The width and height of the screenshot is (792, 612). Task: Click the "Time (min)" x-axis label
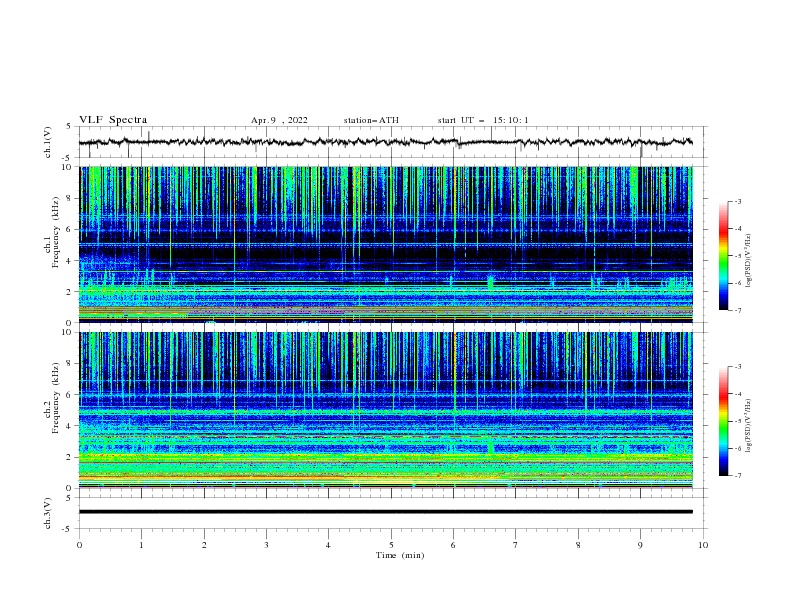[x=400, y=555]
